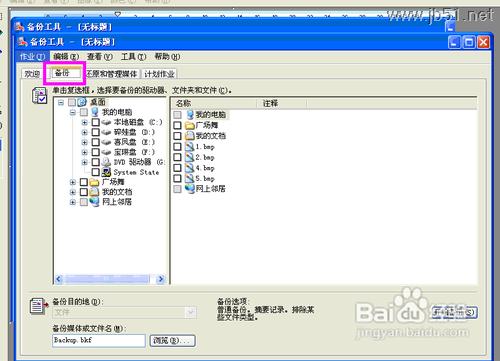Open the 工具(T) menu
The width and height of the screenshot is (500, 361).
point(133,57)
